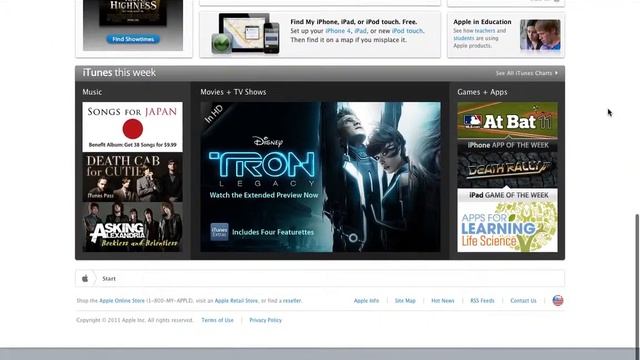Click the Find My iPhone, iPad, or iPod touch headline
The height and width of the screenshot is (360, 640).
pos(354,22)
